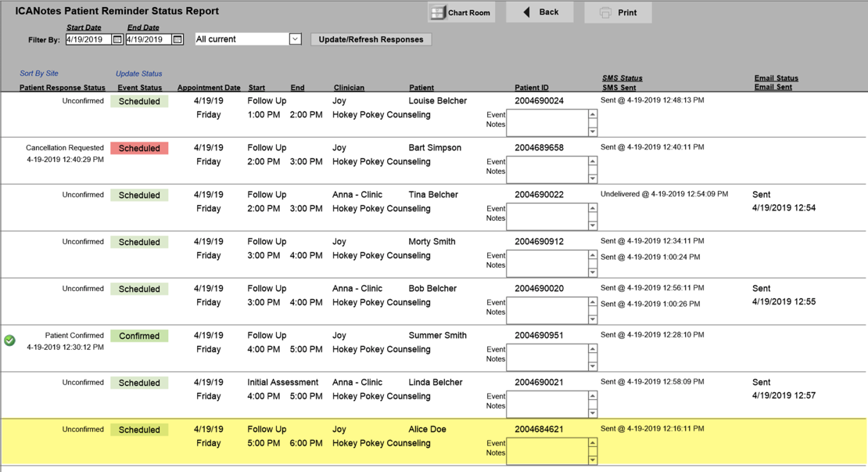
Task: Sort by the Appointment Date column header
Action: [x=209, y=88]
